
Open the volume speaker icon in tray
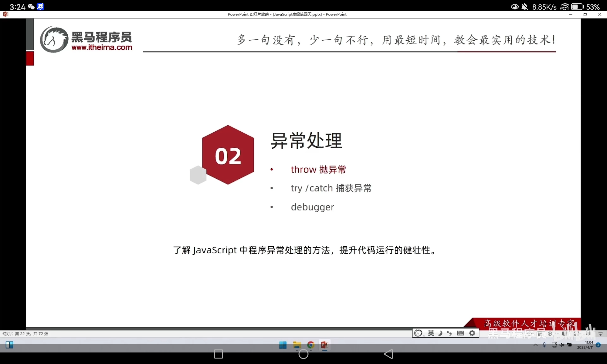click(x=561, y=345)
